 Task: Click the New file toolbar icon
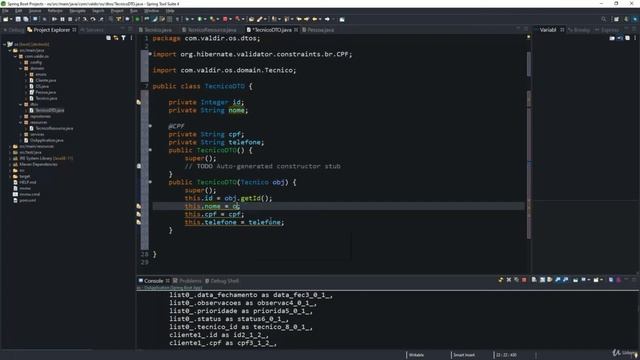pyautogui.click(x=5, y=19)
